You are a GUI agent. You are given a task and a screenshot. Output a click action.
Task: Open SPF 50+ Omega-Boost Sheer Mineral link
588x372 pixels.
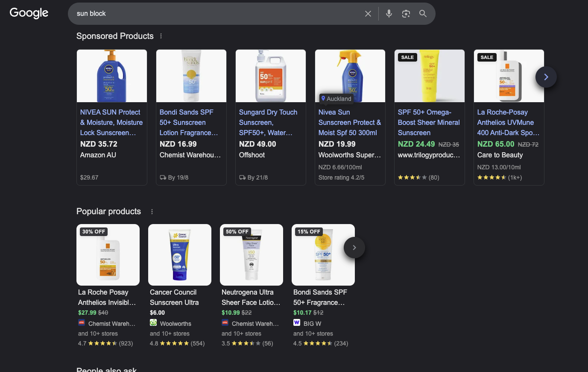429,122
